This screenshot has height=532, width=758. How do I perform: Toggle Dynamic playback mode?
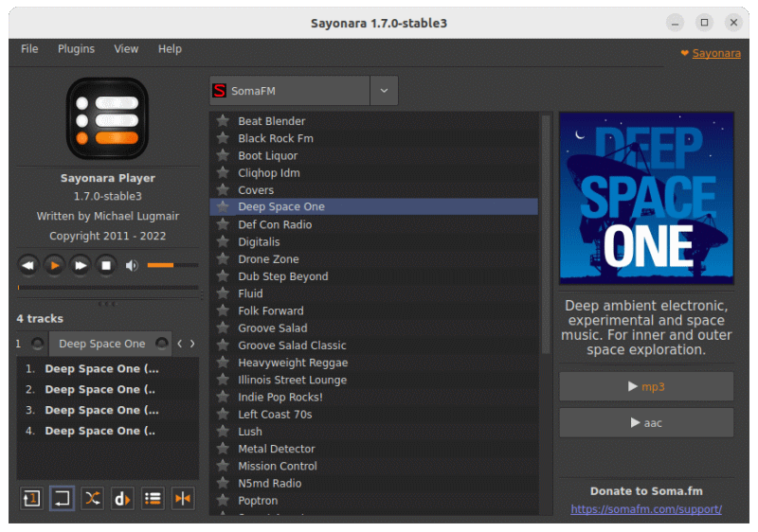tap(122, 498)
